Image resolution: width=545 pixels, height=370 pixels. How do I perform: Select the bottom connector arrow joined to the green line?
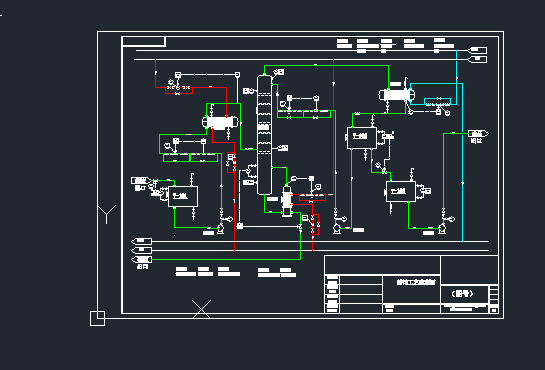tap(141, 260)
